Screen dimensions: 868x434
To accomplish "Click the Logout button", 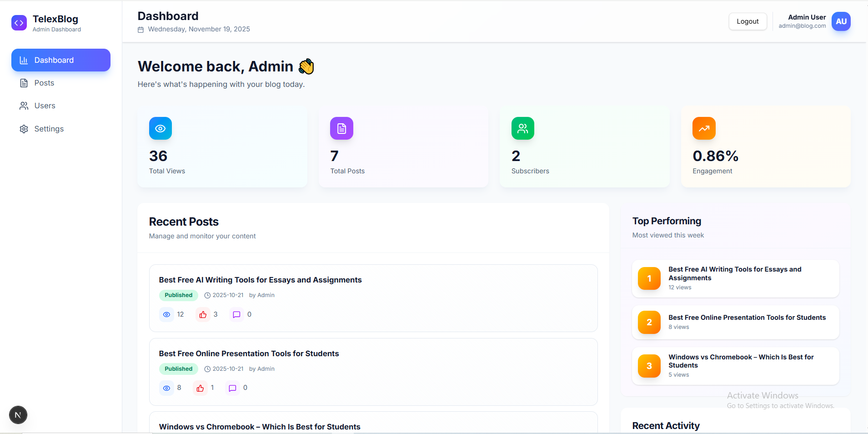I will (x=748, y=21).
